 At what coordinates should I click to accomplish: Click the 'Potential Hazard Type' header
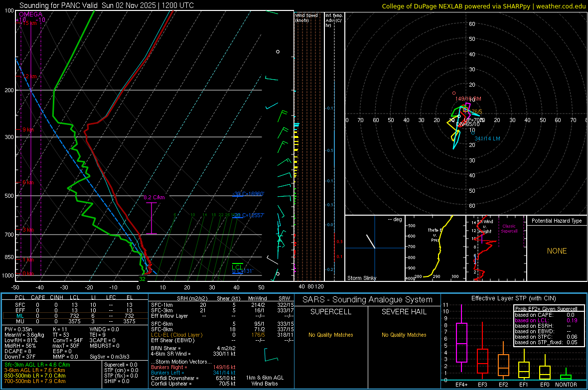[x=557, y=221]
